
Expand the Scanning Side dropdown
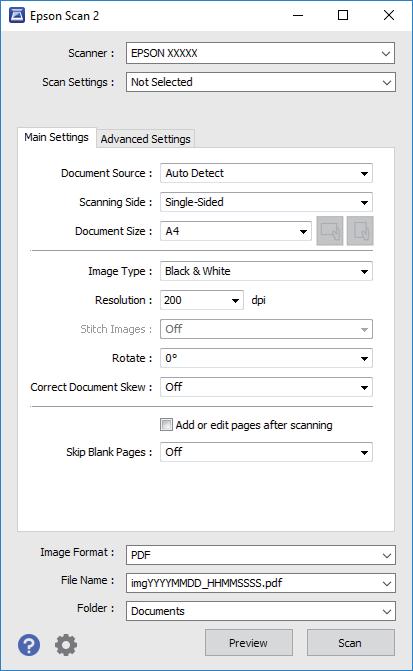tap(266, 202)
